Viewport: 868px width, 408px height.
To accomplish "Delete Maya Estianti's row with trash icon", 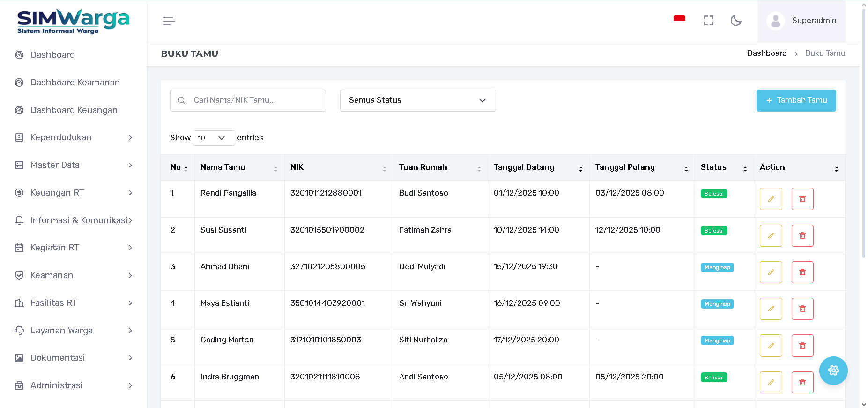I will coord(802,309).
